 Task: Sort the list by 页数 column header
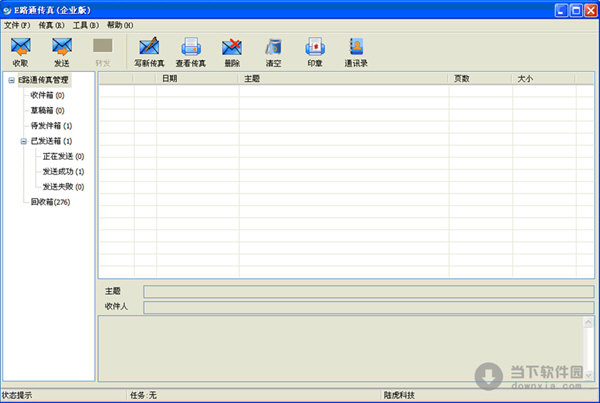pos(461,78)
